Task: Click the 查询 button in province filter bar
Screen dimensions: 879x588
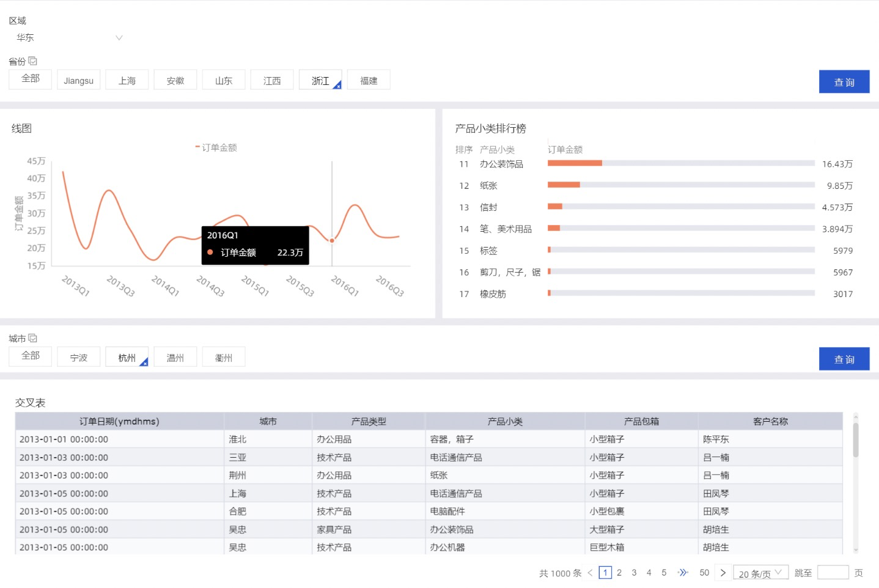Action: click(x=844, y=82)
